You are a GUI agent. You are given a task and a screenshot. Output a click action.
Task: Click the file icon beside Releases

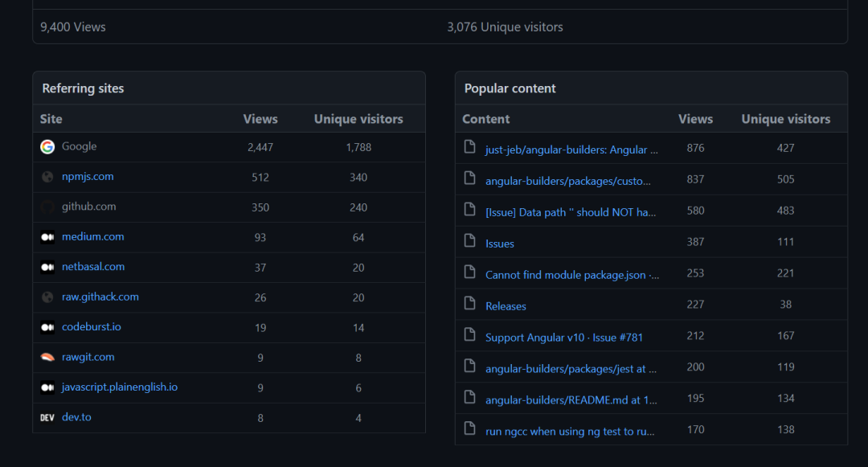click(x=470, y=303)
